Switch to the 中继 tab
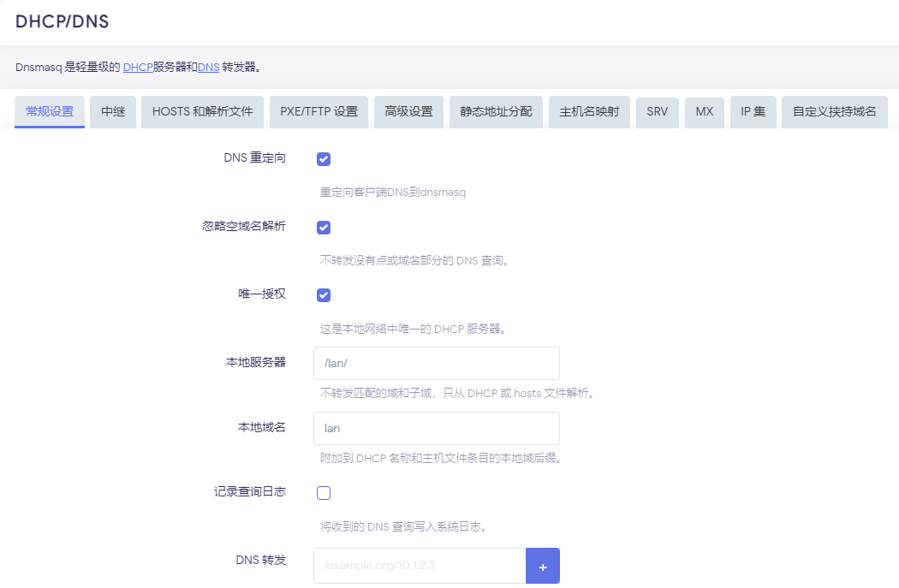 [113, 112]
